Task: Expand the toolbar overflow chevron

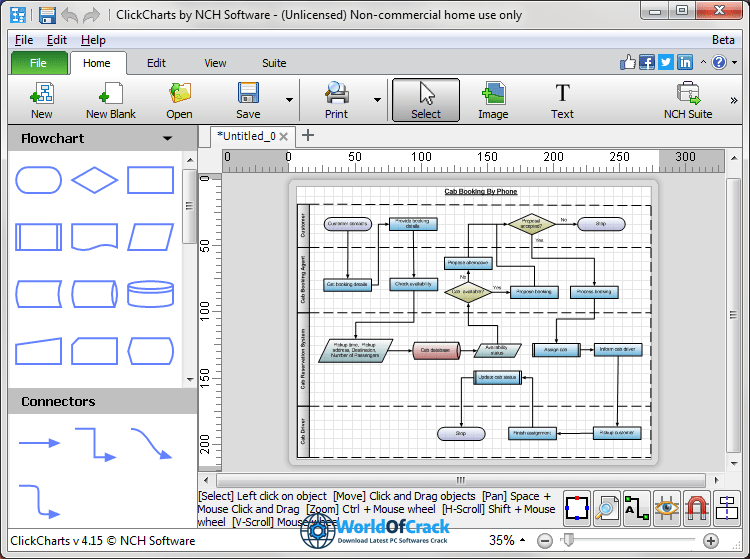Action: coord(734,100)
